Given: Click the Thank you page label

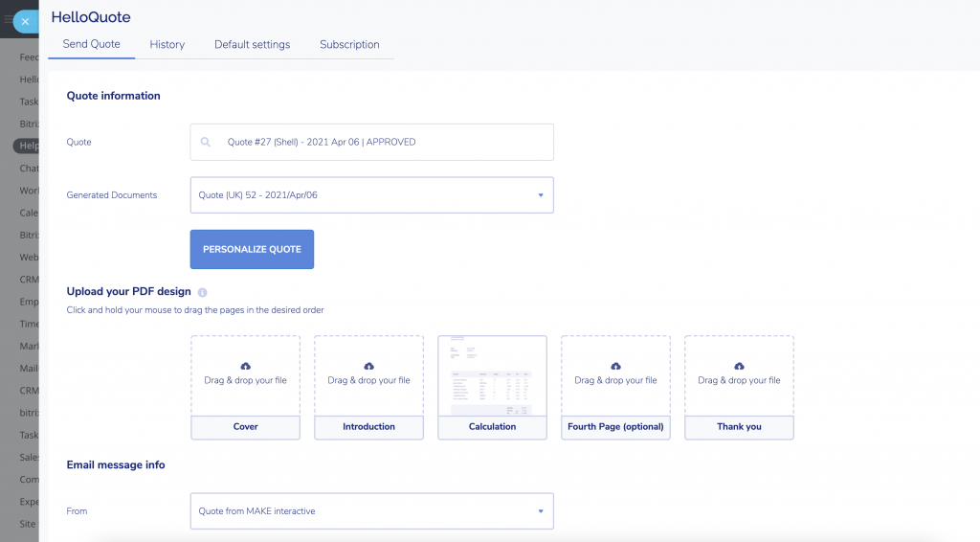Looking at the screenshot, I should pyautogui.click(x=739, y=427).
